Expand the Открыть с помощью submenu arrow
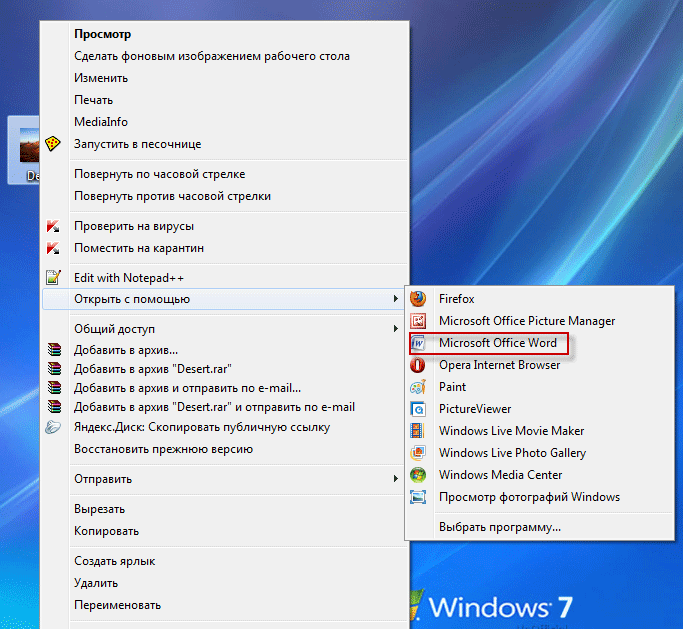The image size is (683, 629). point(396,299)
